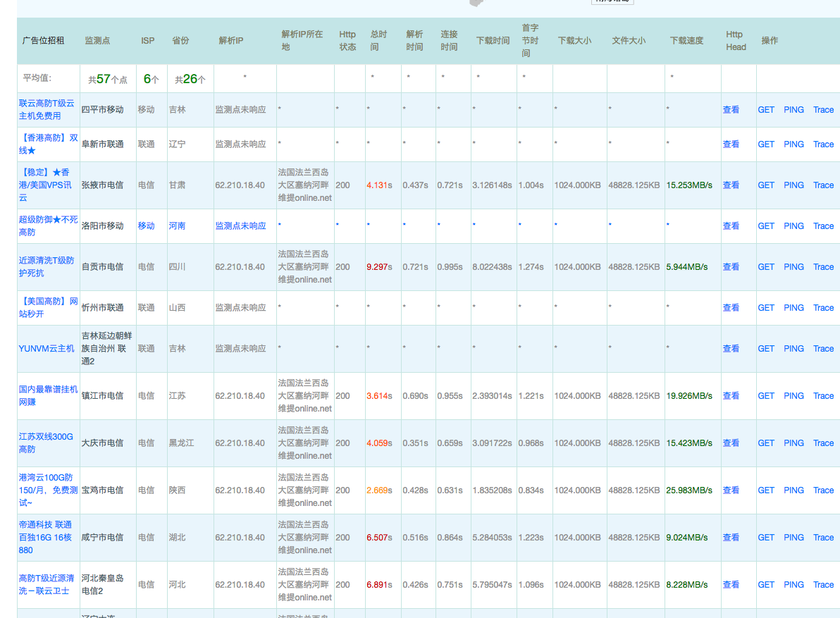Run PING for the 阜新市联通 monitoring point
The image size is (840, 618).
[793, 144]
